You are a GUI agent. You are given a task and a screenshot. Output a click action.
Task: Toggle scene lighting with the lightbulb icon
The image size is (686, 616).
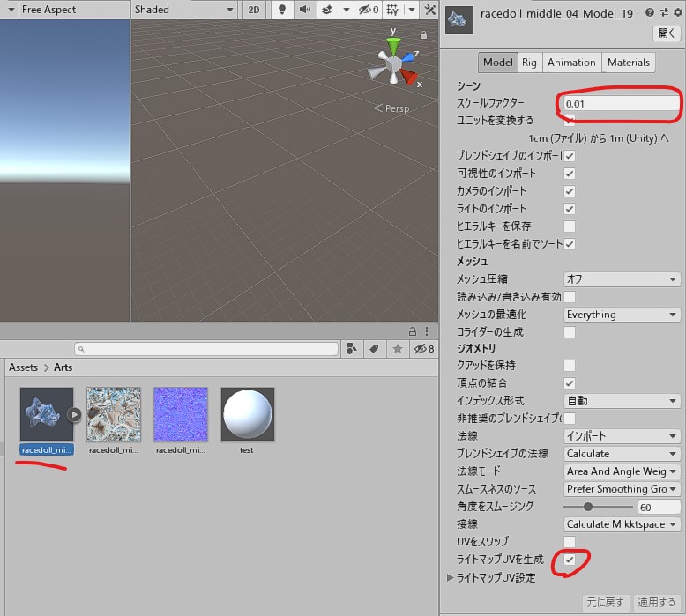coord(281,10)
